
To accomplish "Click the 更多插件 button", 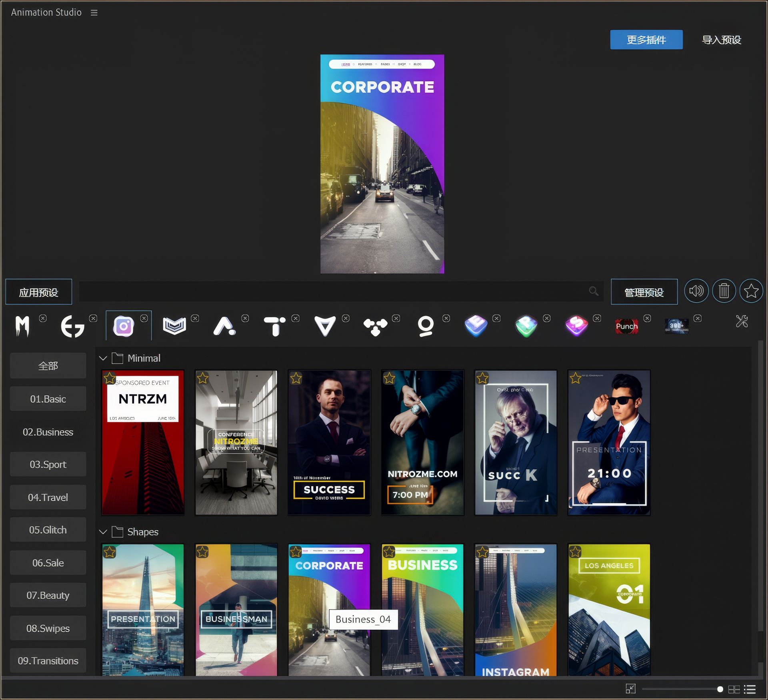I will point(646,40).
